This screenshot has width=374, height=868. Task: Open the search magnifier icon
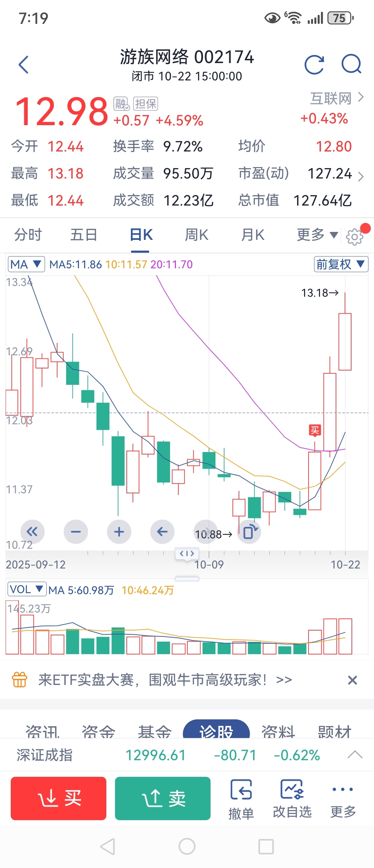351,64
